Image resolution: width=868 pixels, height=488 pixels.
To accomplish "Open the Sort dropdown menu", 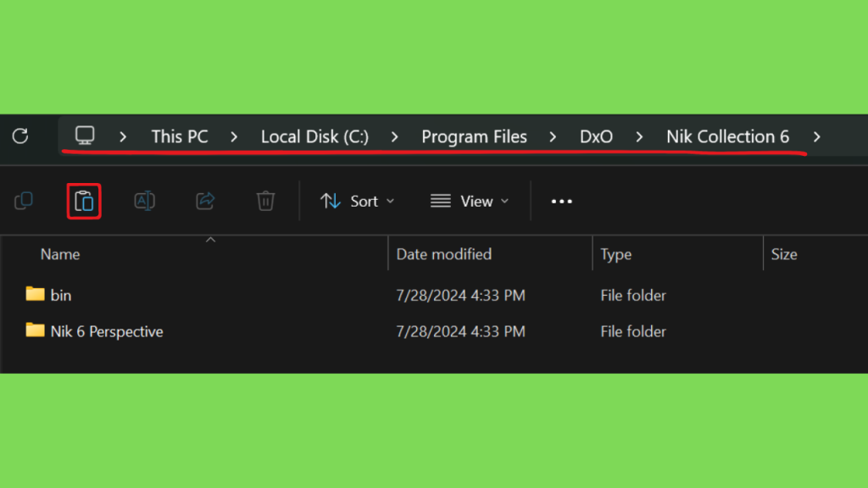I will [x=358, y=201].
